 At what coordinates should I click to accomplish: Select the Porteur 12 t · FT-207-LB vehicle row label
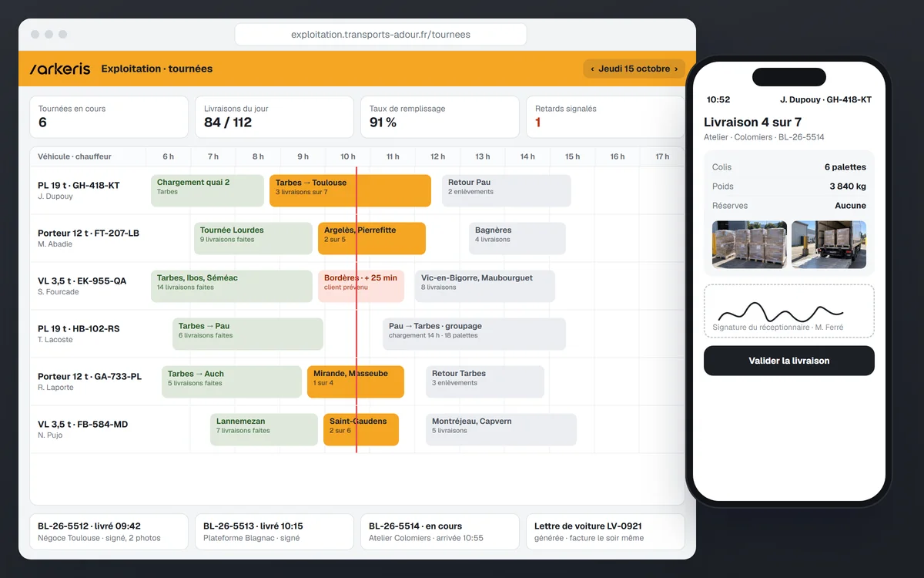tap(89, 234)
